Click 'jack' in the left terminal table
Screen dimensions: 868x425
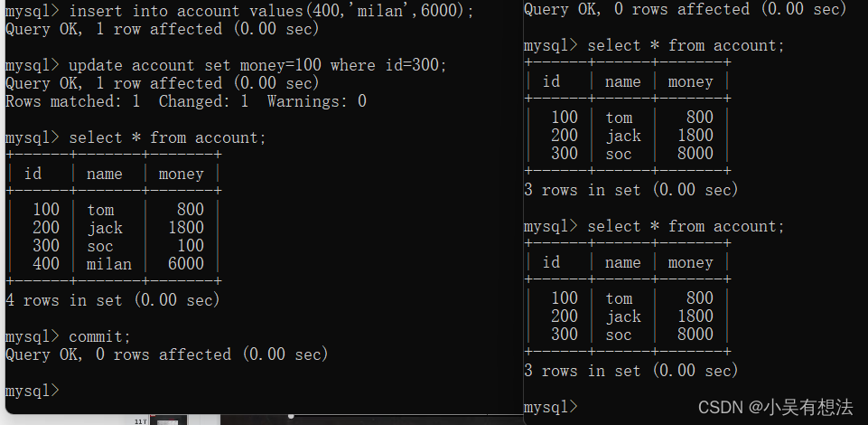[x=105, y=228]
